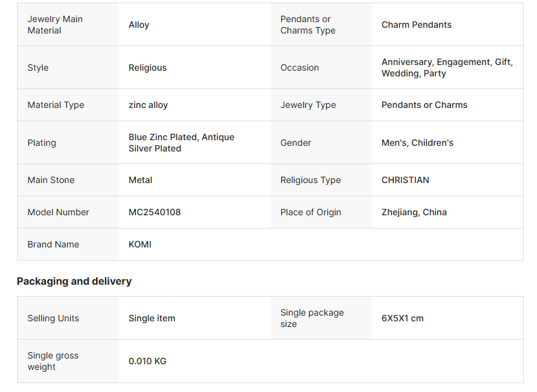The width and height of the screenshot is (537, 392).
Task: Click the 'Alloy' material value
Action: (x=139, y=25)
